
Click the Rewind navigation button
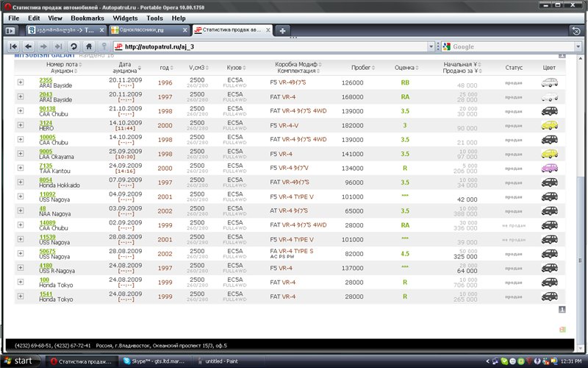pos(13,46)
